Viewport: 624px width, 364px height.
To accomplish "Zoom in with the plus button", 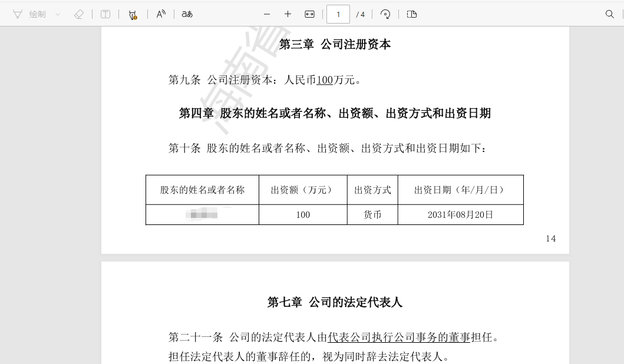I will click(x=288, y=14).
